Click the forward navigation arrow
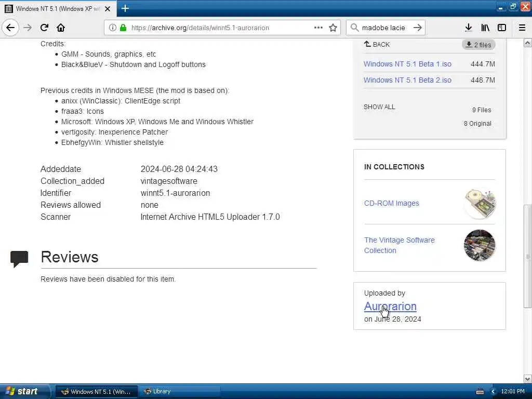 coord(28,28)
